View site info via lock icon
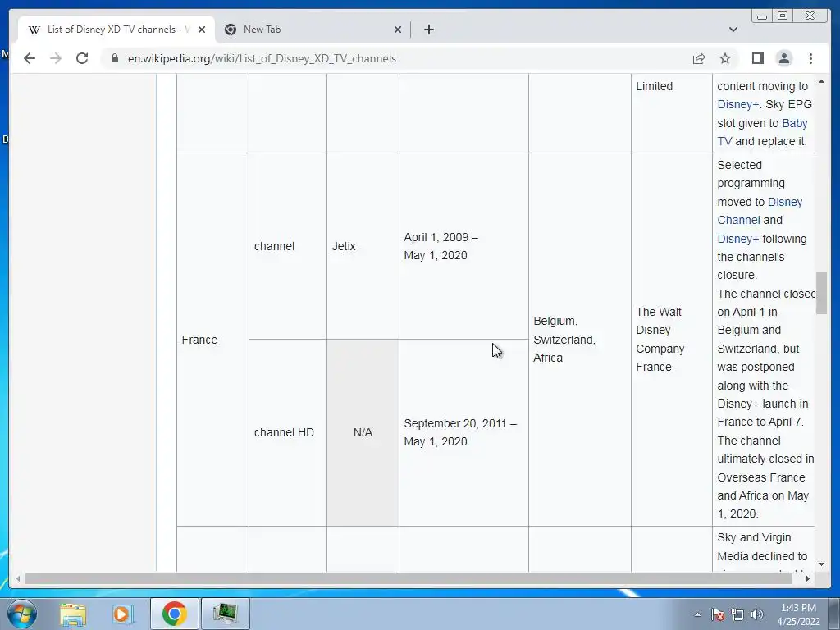840x630 pixels. pyautogui.click(x=114, y=58)
